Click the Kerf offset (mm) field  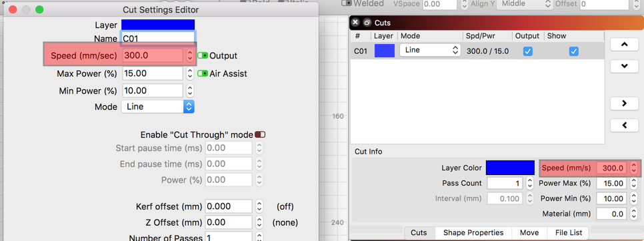pos(229,206)
